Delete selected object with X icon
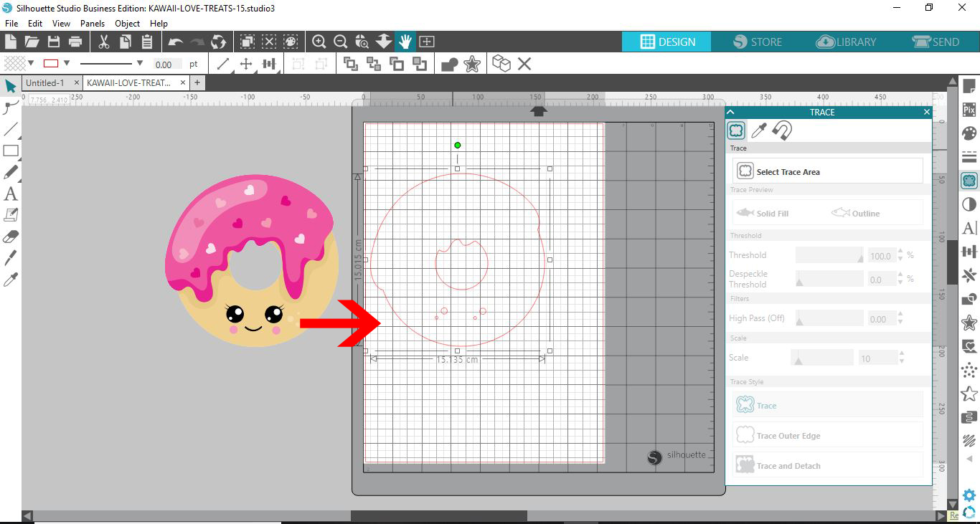The image size is (980, 524). tap(524, 64)
